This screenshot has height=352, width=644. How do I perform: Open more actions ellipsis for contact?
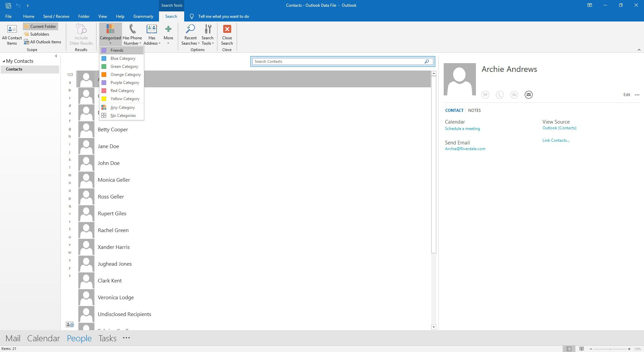click(637, 95)
